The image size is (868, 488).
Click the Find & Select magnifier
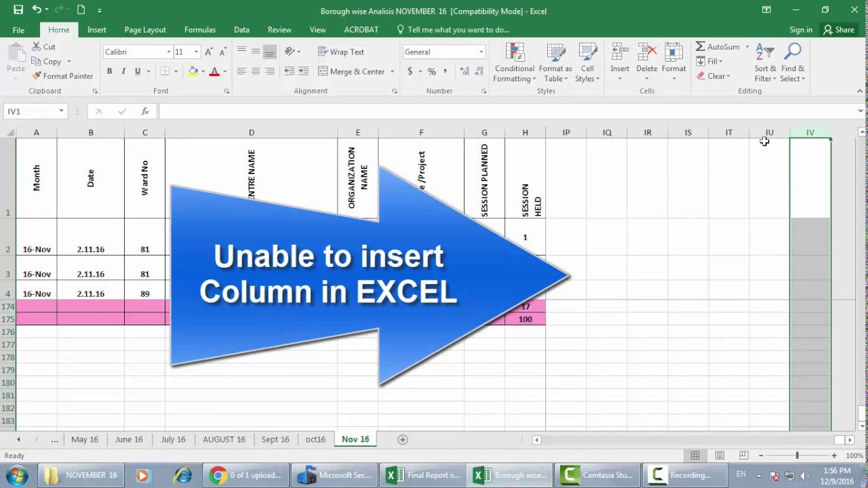(792, 63)
